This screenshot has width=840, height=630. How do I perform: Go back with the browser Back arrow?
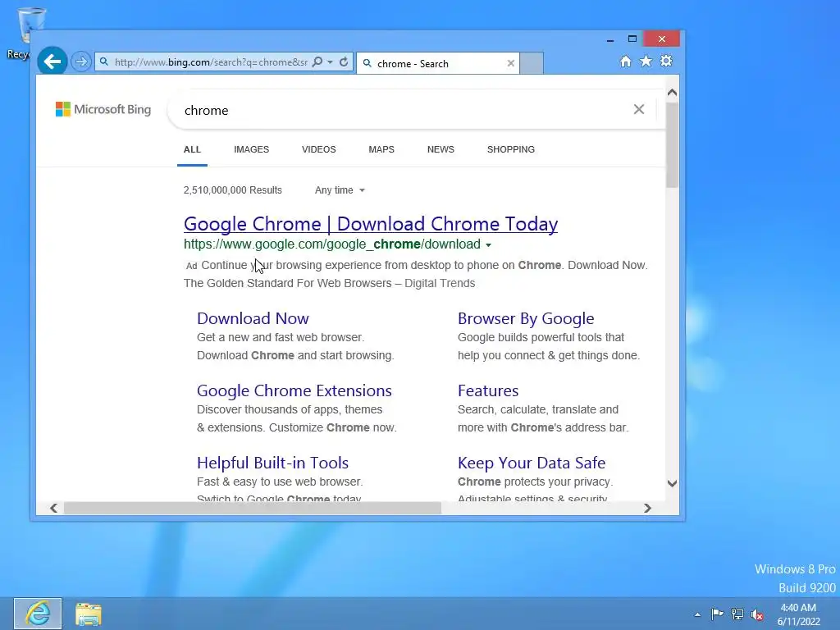coord(52,62)
